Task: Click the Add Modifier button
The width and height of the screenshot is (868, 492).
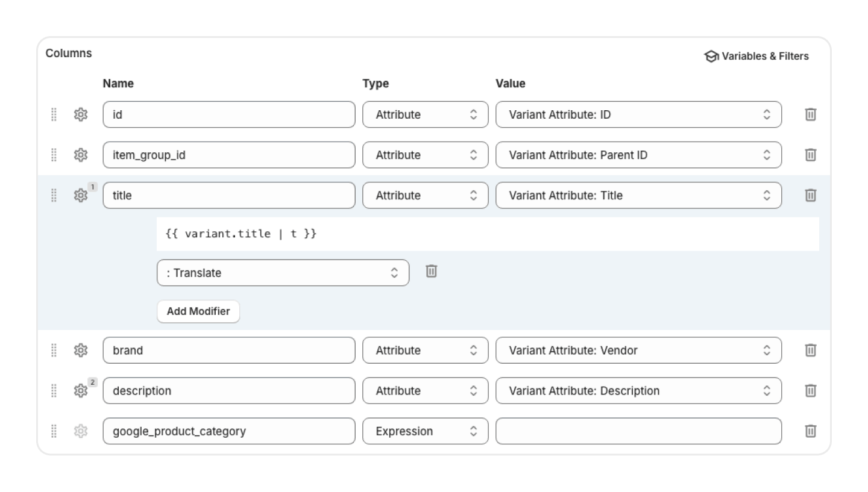Action: tap(198, 311)
